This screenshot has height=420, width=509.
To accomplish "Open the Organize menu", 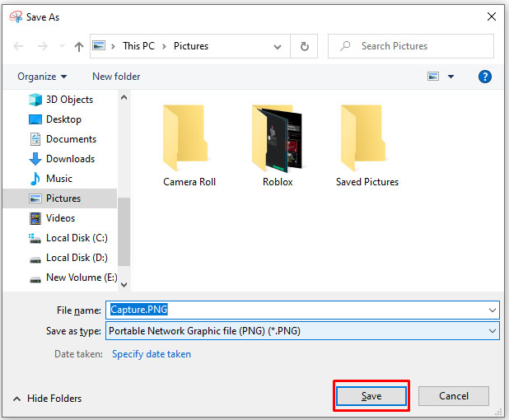I will (x=42, y=77).
